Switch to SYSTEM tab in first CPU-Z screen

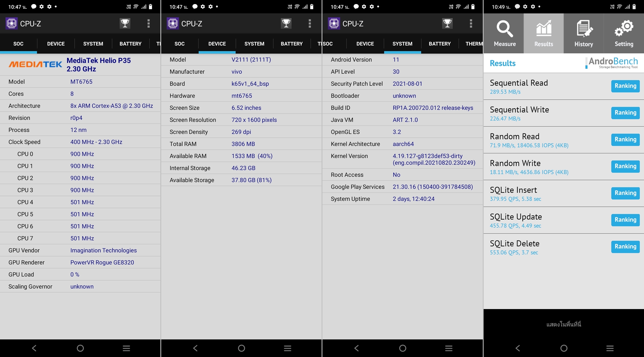(x=93, y=44)
